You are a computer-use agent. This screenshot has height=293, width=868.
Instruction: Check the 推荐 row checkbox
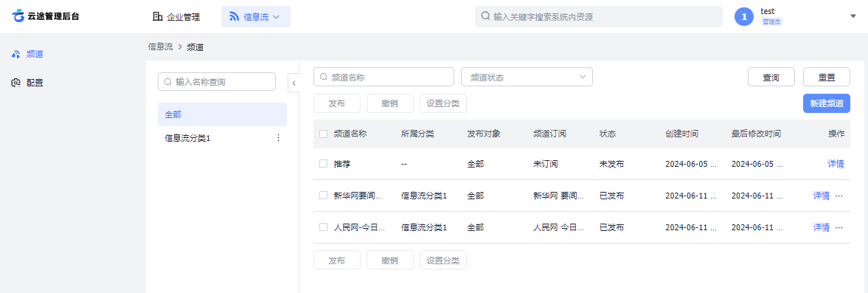[323, 164]
